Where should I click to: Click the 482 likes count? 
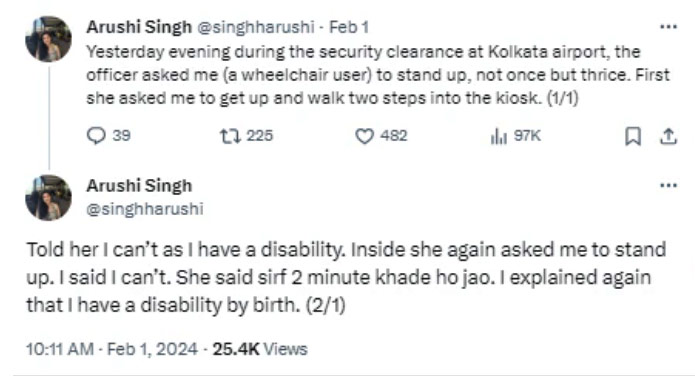394,136
